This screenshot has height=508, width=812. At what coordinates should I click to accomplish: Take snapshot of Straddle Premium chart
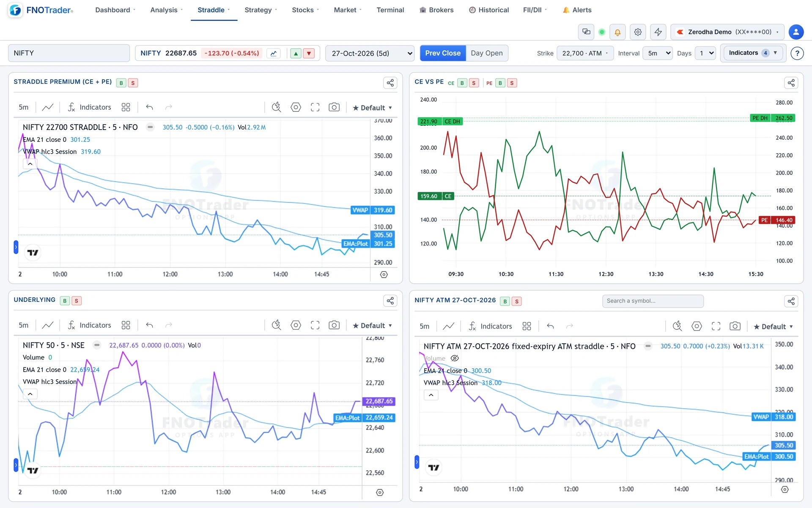[334, 107]
